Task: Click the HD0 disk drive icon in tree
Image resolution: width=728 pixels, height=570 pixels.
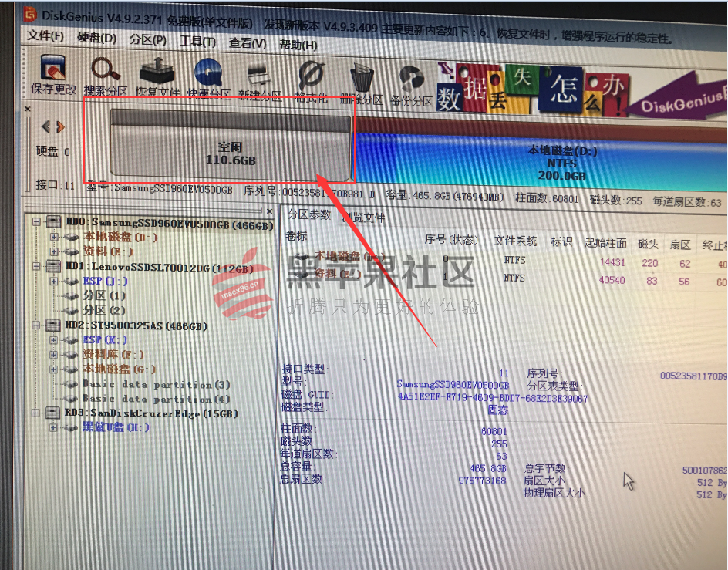Action: coord(53,221)
